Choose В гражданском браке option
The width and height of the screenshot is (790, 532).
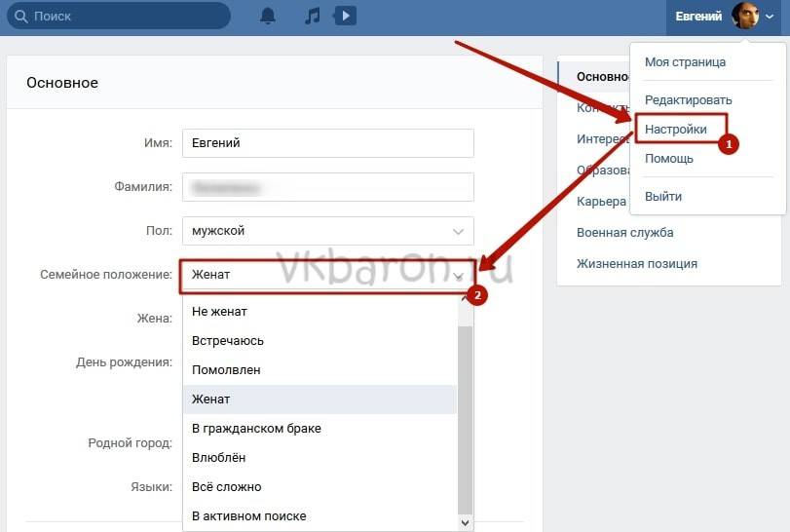pyautogui.click(x=256, y=429)
